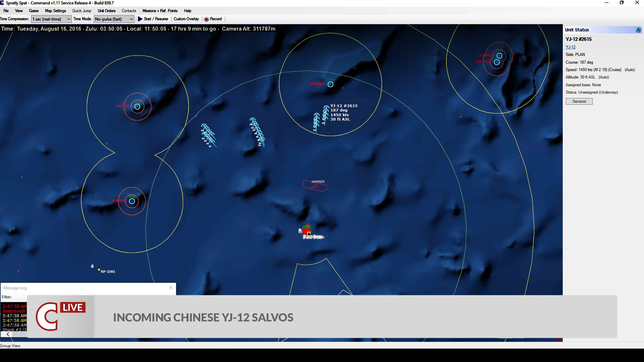The image size is (644, 362).
Task: Select a light-blue missile salvo icon left of center
Action: [x=208, y=134]
